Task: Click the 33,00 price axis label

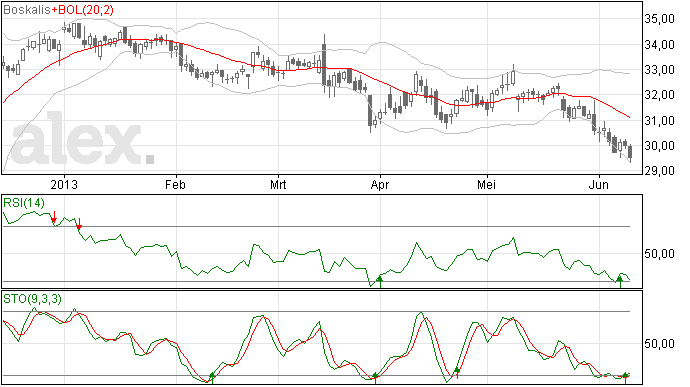Action: (x=659, y=70)
